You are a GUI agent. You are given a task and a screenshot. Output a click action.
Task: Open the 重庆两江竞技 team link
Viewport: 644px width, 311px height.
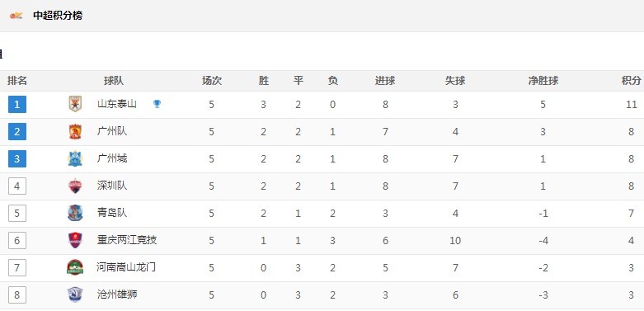127,240
